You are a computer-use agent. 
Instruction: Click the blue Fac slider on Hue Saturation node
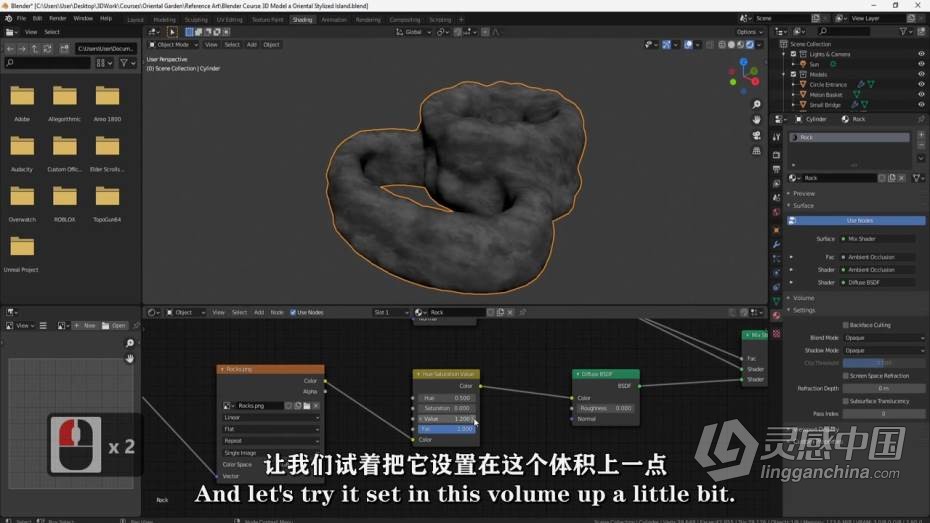(447, 429)
